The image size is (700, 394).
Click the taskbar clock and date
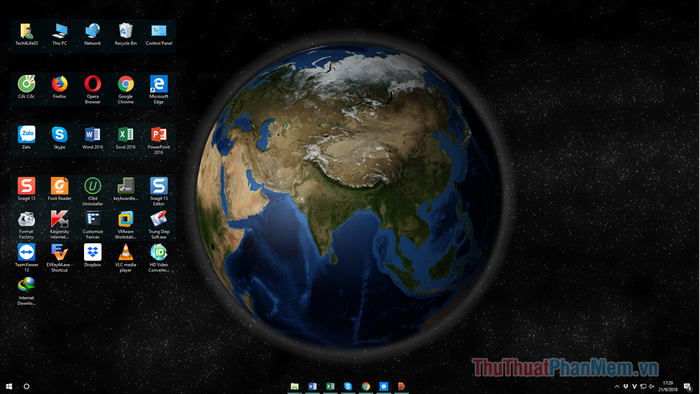coord(668,386)
